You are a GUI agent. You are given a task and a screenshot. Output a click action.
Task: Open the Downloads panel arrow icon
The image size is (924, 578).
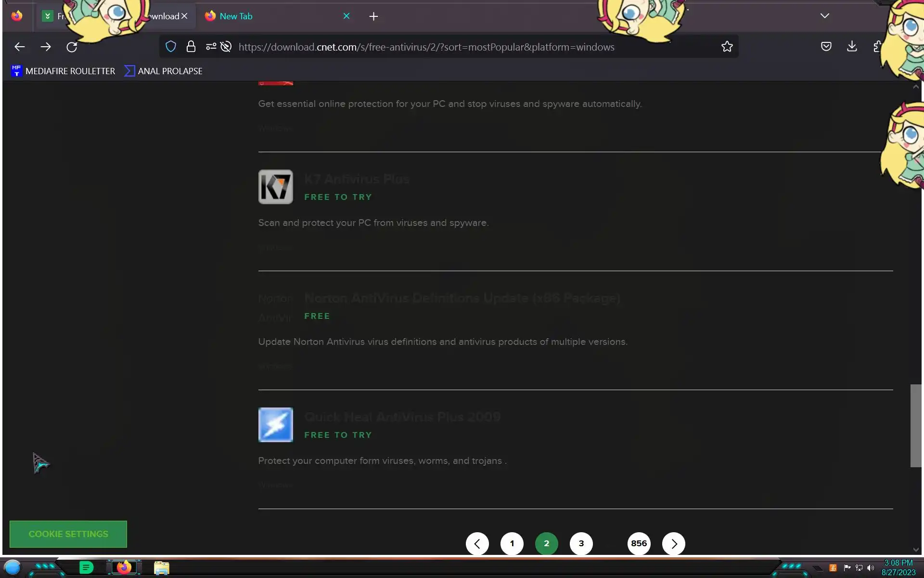point(852,46)
